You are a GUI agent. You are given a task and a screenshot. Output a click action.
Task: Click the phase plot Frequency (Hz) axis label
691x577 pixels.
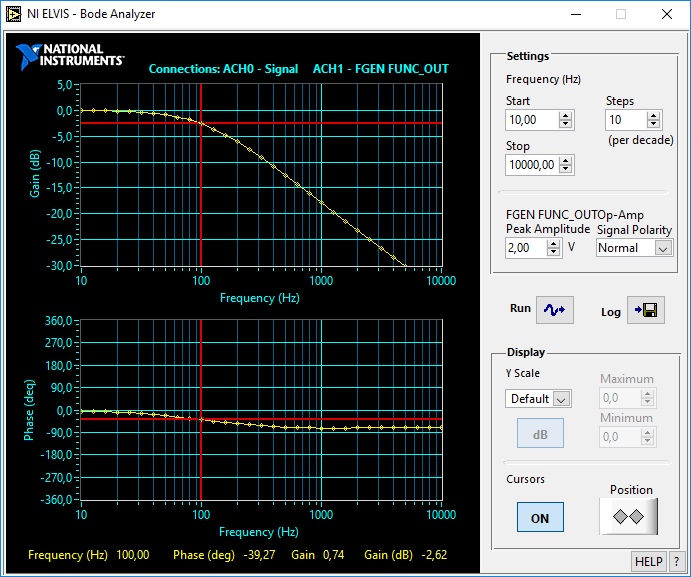[259, 532]
